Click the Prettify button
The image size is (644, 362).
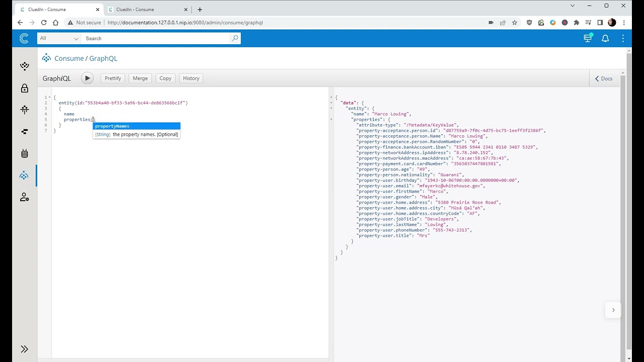tap(113, 78)
